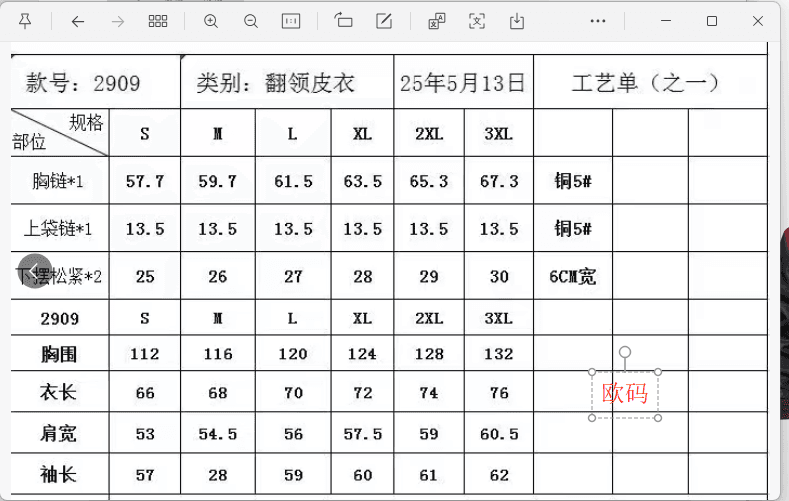Click value 27 in the 下摆松紧 row
Screen dimensions: 789x501
click(293, 277)
